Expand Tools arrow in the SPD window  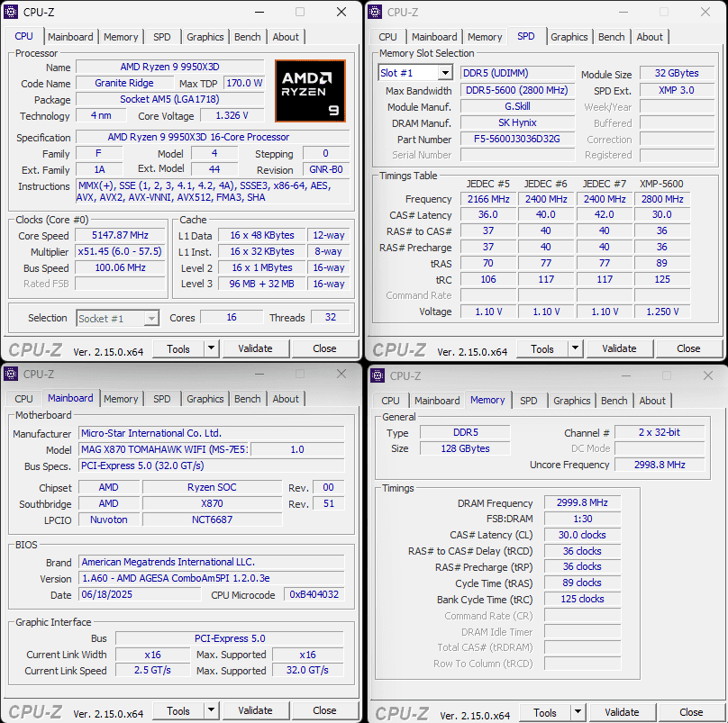coord(575,348)
